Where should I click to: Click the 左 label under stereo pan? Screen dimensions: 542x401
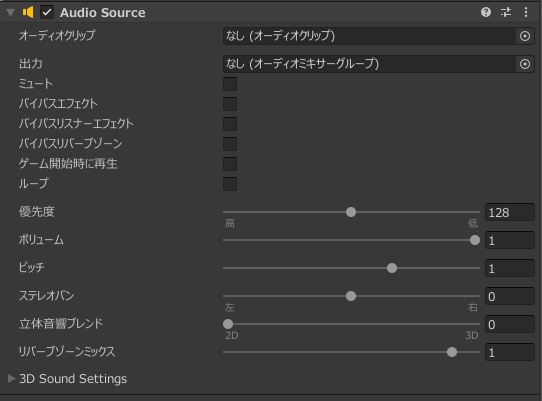[230, 307]
